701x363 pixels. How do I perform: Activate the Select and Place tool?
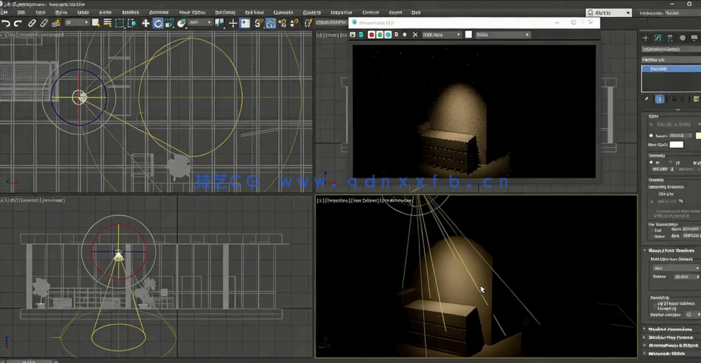pyautogui.click(x=181, y=23)
